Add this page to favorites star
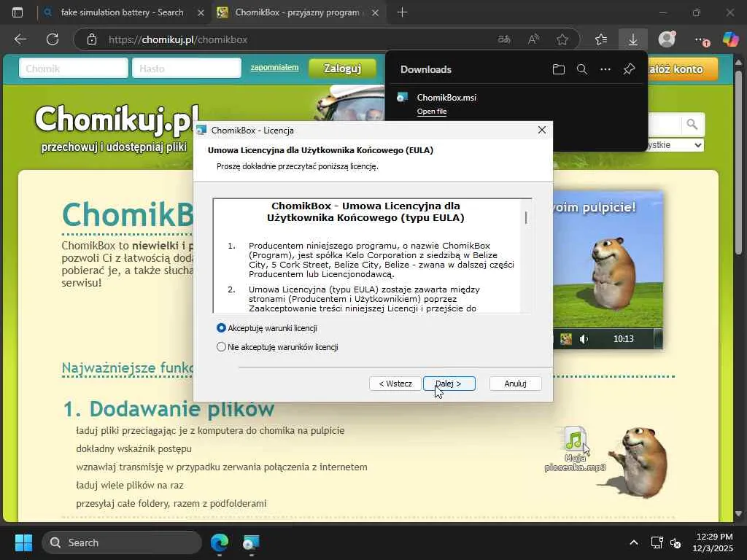This screenshot has width=747, height=560. pyautogui.click(x=562, y=39)
